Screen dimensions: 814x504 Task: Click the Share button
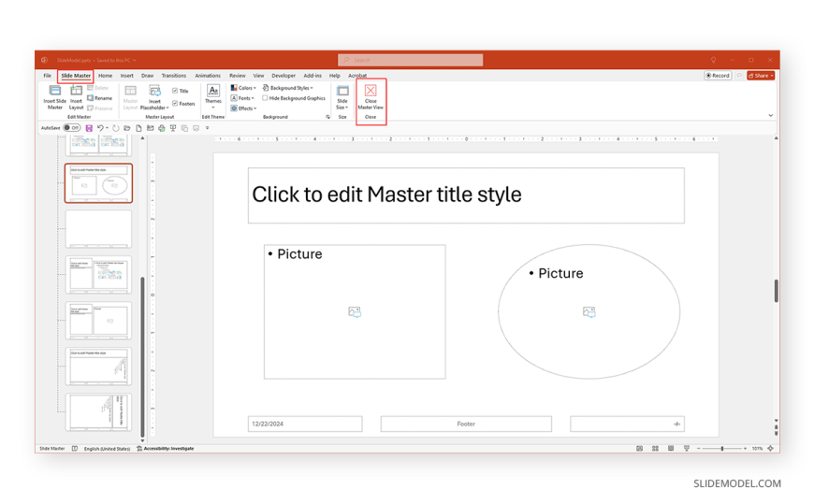[x=761, y=76]
